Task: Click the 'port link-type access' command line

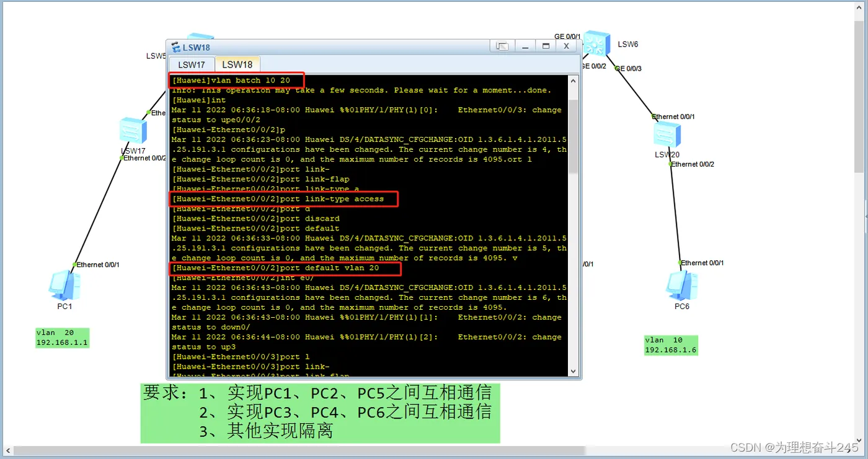Action: coord(278,199)
